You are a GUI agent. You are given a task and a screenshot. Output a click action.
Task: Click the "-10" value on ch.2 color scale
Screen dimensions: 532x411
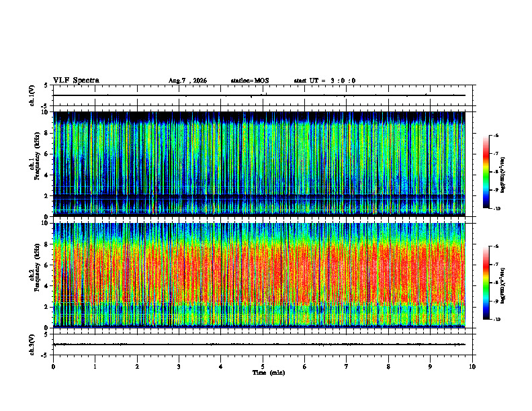[497, 320]
